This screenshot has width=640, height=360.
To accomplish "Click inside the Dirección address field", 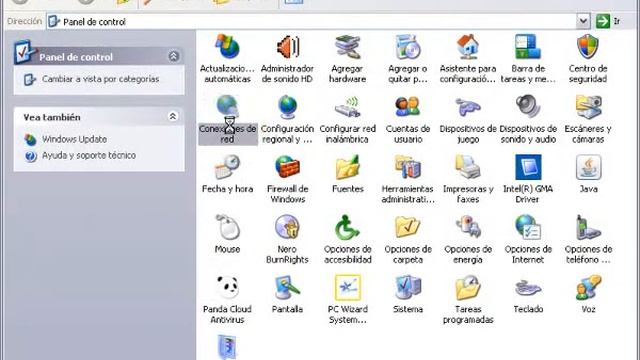I will tap(311, 22).
